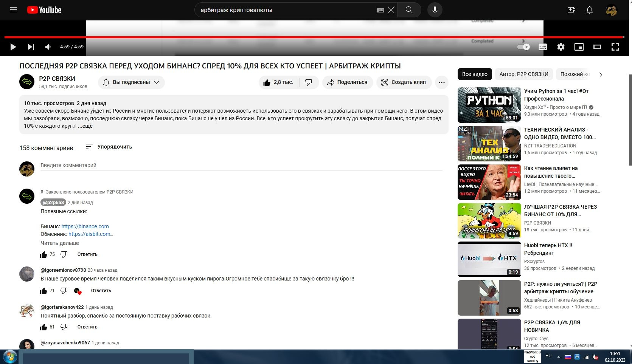Open the binance.com link
The width and height of the screenshot is (632, 364).
coord(85,226)
